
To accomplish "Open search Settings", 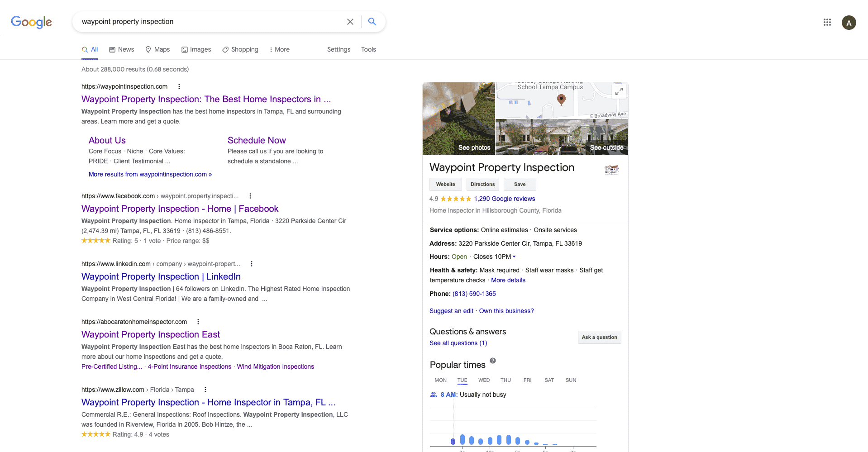I will [339, 49].
